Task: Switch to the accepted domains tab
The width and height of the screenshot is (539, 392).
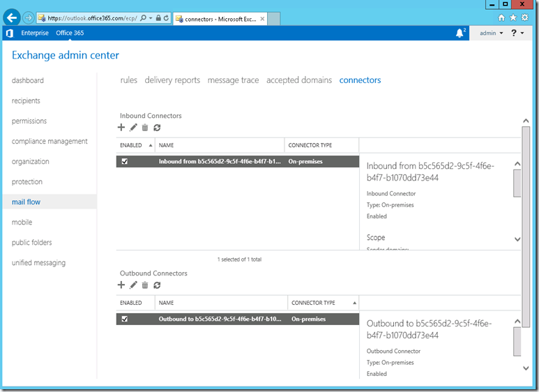Action: pos(299,80)
